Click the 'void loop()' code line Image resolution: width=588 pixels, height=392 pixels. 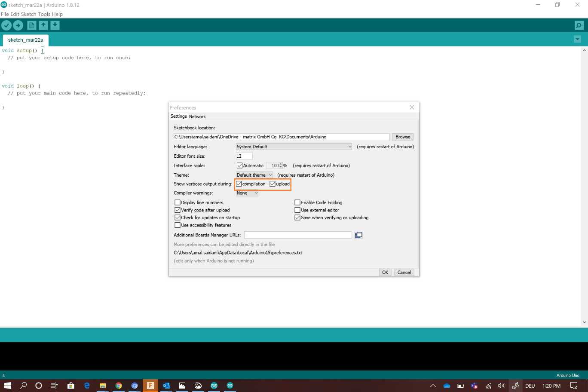point(21,86)
